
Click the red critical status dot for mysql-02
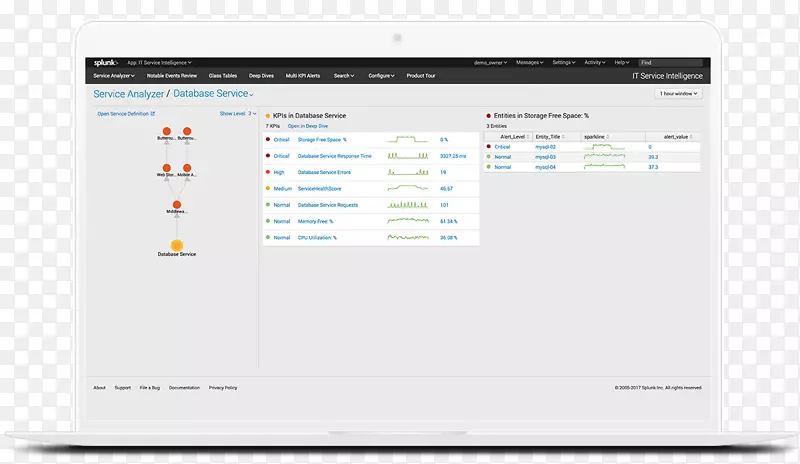pos(489,147)
